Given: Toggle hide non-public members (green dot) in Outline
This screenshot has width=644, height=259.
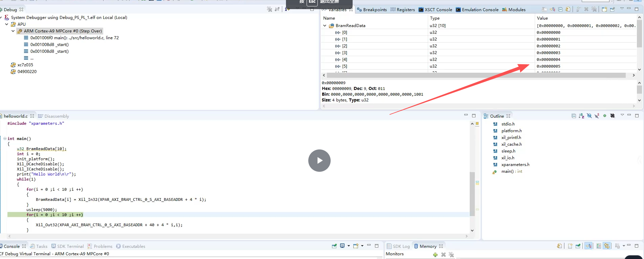Looking at the screenshot, I should 605,116.
